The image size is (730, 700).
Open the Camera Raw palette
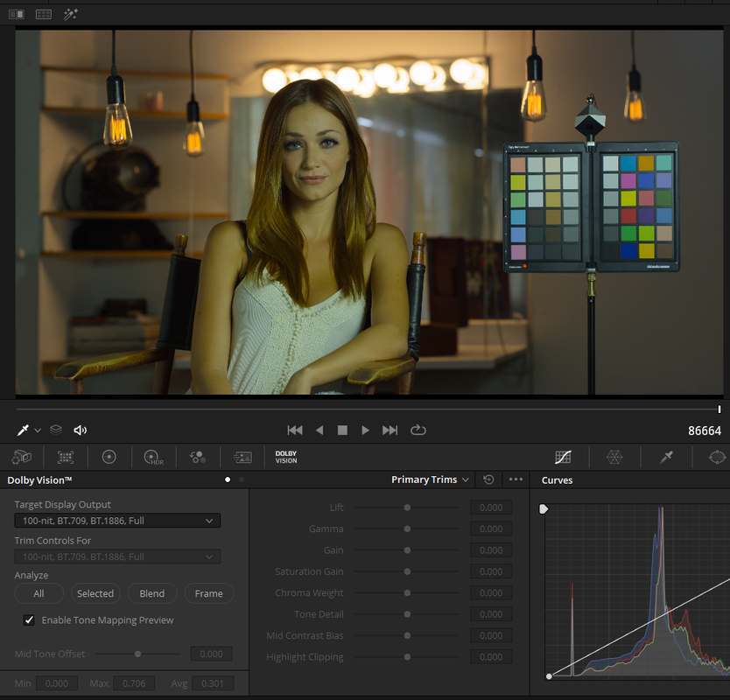[x=21, y=457]
